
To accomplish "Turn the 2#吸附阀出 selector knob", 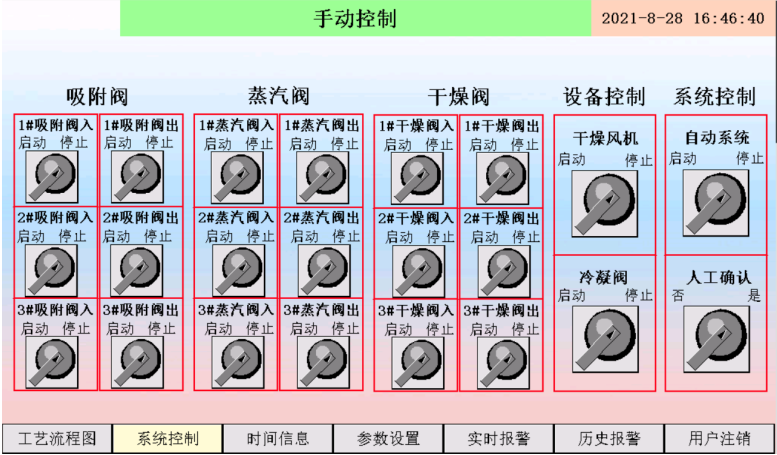I will click(x=136, y=270).
